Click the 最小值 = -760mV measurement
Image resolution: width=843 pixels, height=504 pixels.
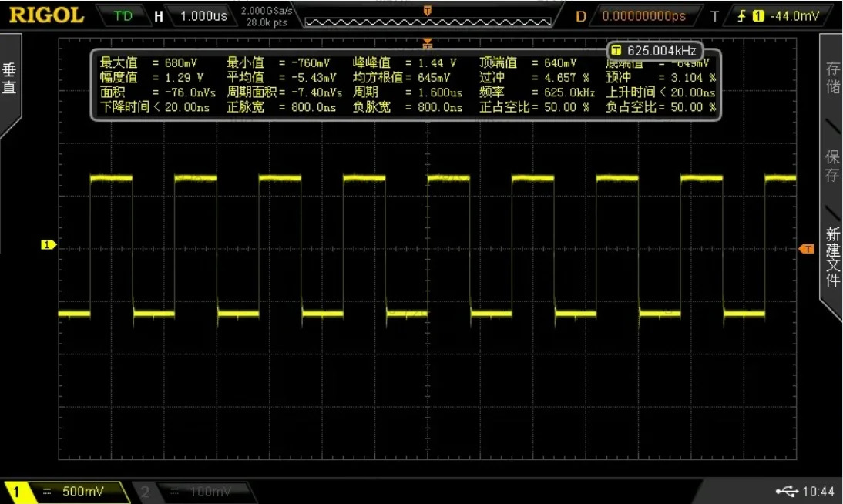(278, 63)
